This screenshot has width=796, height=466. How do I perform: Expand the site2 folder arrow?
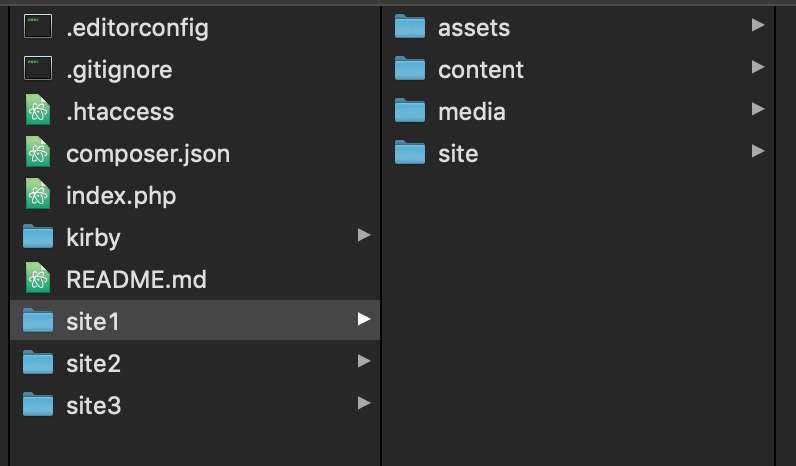pyautogui.click(x=364, y=362)
